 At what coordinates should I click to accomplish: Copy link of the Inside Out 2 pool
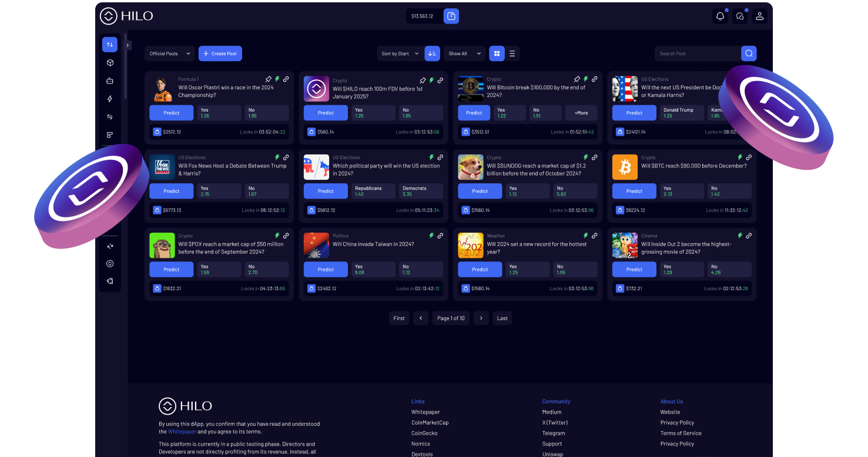(x=749, y=236)
